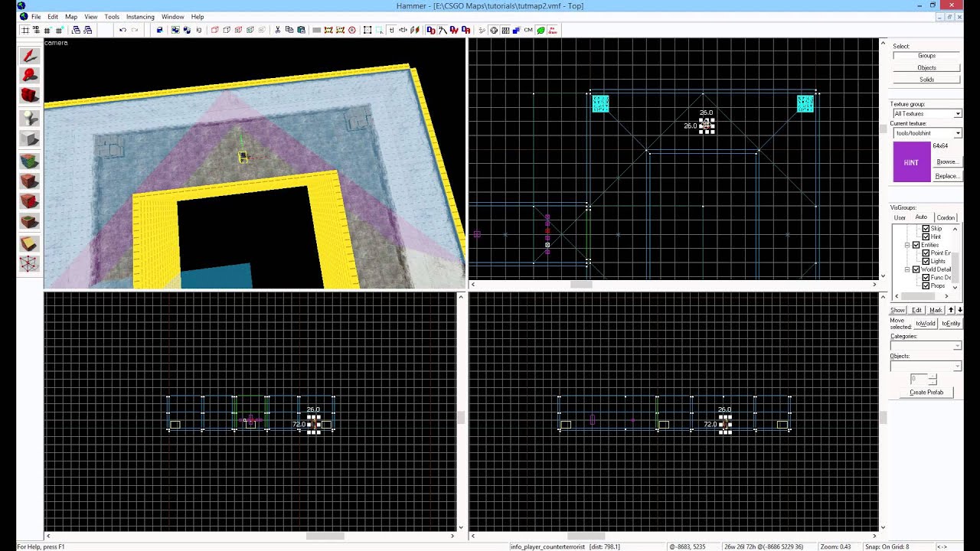The width and height of the screenshot is (980, 551).
Task: Switch to the User visgroups tab
Action: pos(900,217)
